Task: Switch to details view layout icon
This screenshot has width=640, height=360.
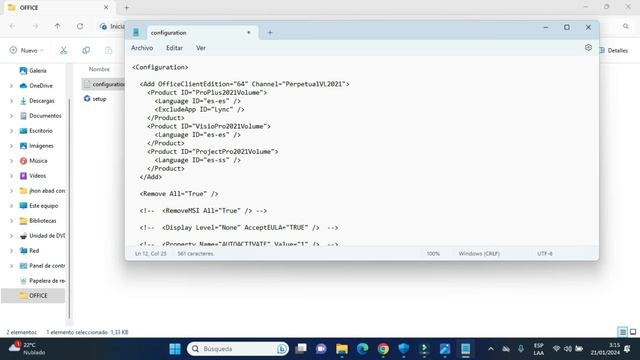Action: [622, 332]
